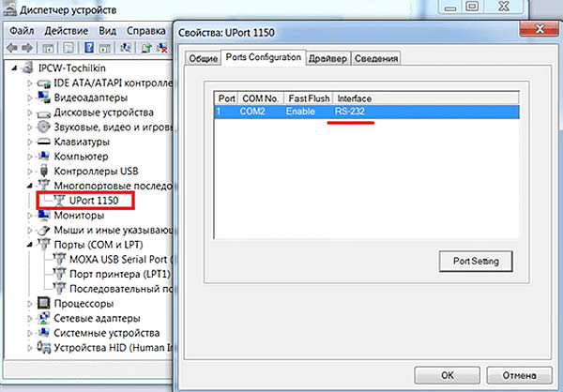Viewport: 563px width, 392px height.
Task: Click the IPCW-Tochilkin computer icon
Action: pyautogui.click(x=27, y=68)
